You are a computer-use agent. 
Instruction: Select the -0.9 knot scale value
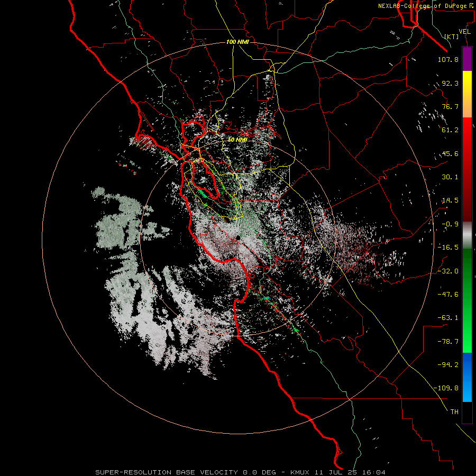[450, 224]
